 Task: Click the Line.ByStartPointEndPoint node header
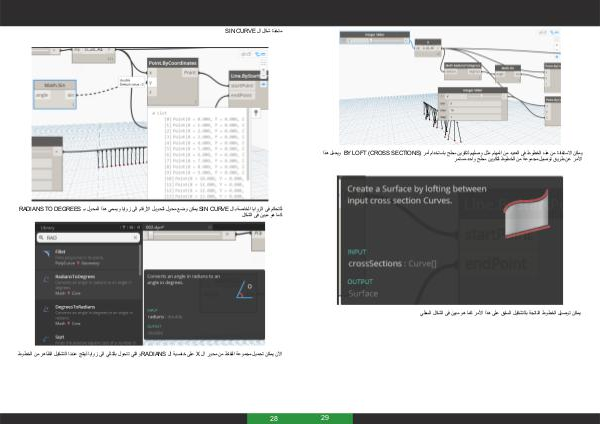(x=244, y=75)
